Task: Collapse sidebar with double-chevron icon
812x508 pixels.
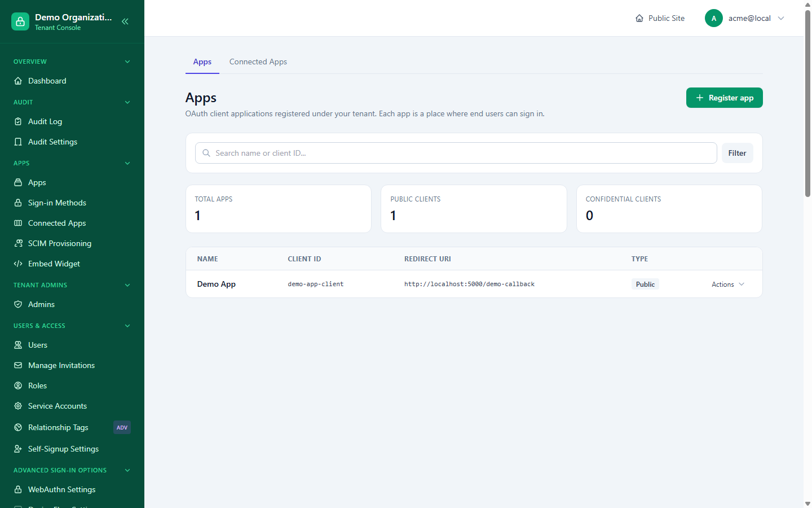Action: point(125,21)
